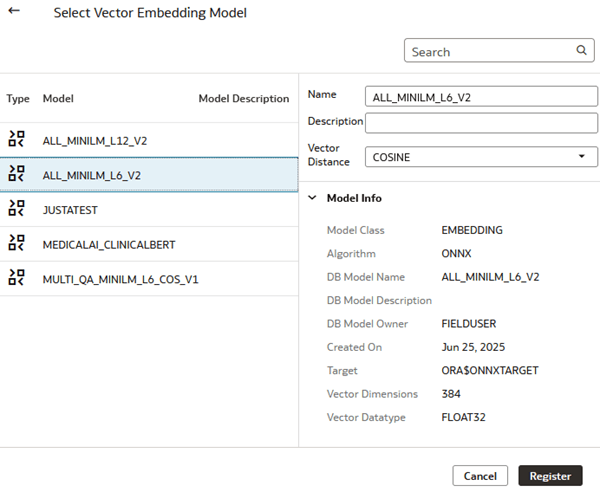
Task: Click the DB Model Owner label
Action: pyautogui.click(x=367, y=324)
